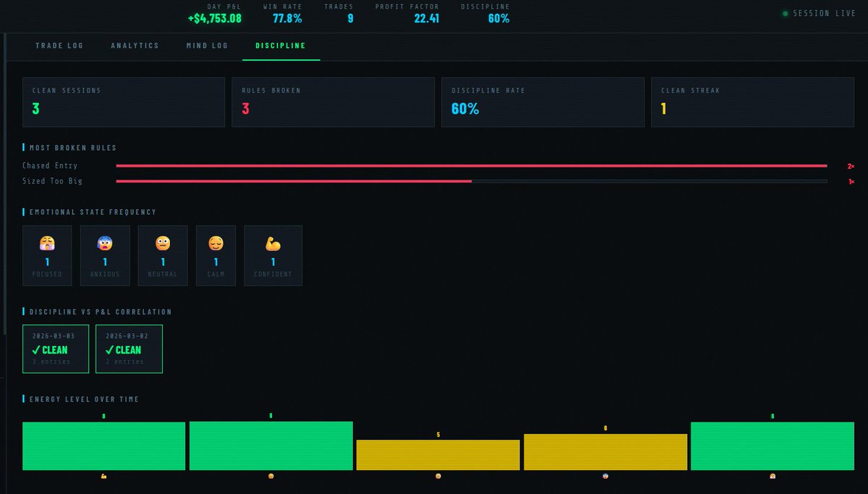Click the Chased Entry rule label
The width and height of the screenshot is (868, 494).
pyautogui.click(x=50, y=166)
